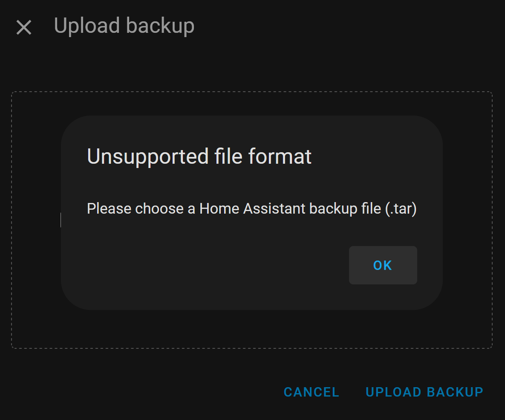Start upload with UPLOAD BACKUP link

point(424,392)
